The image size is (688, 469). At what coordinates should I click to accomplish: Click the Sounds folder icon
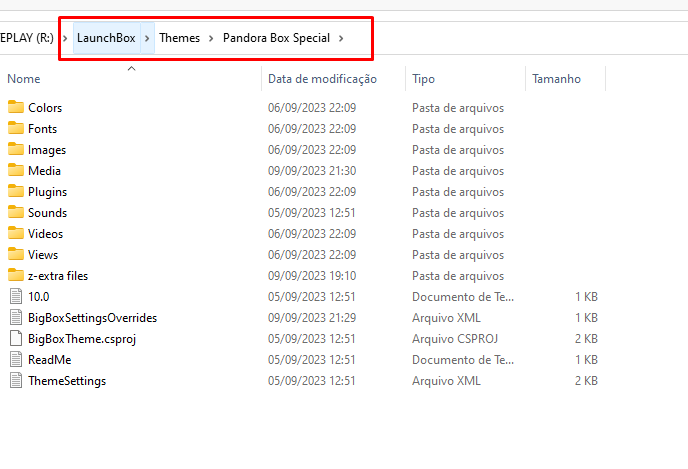tap(15, 212)
